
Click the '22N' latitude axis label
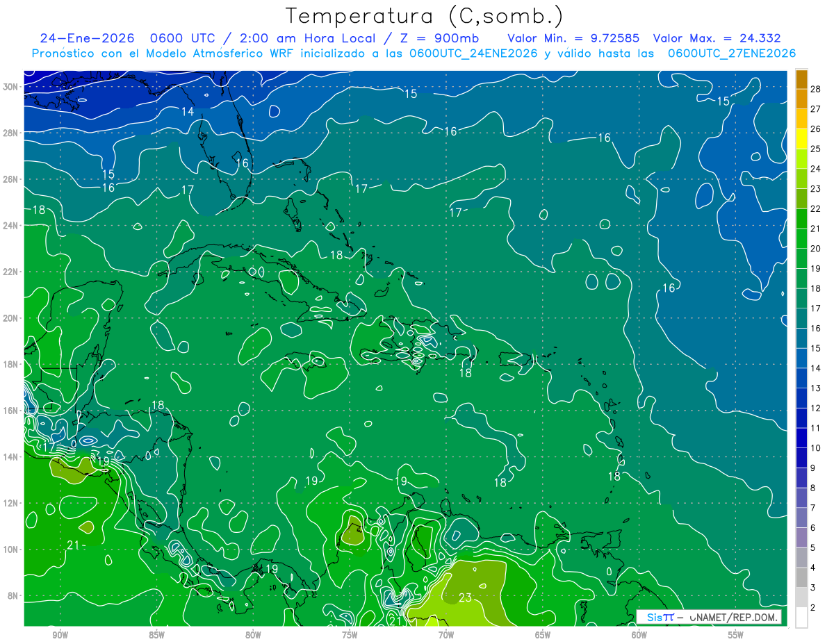click(x=11, y=272)
